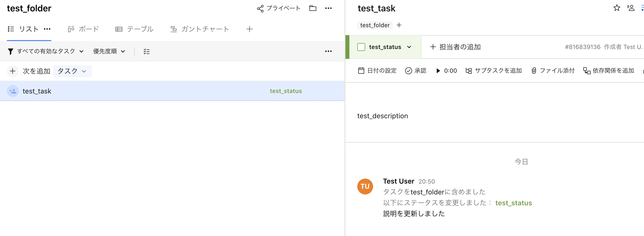The width and height of the screenshot is (644, 236).
Task: Click the share icon beside プライベート
Action: pos(260,8)
